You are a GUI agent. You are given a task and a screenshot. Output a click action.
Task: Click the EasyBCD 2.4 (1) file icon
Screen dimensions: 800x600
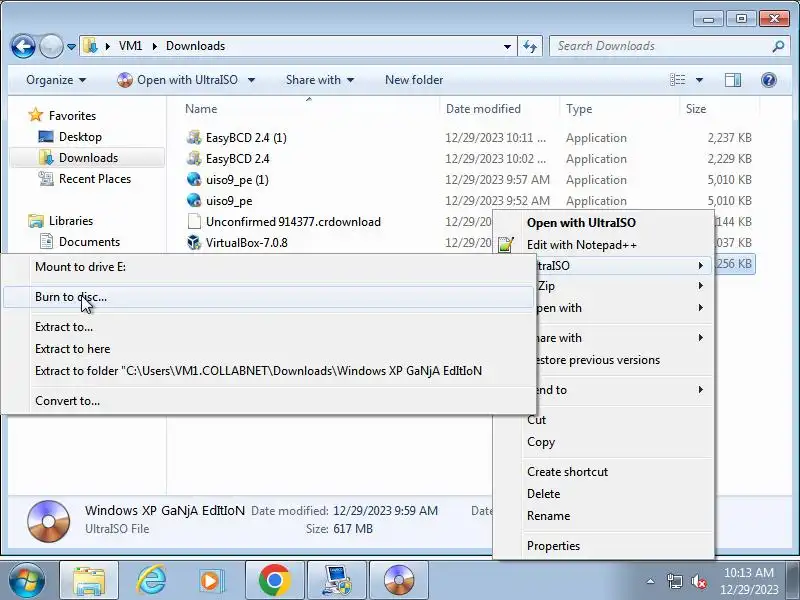click(x=194, y=138)
